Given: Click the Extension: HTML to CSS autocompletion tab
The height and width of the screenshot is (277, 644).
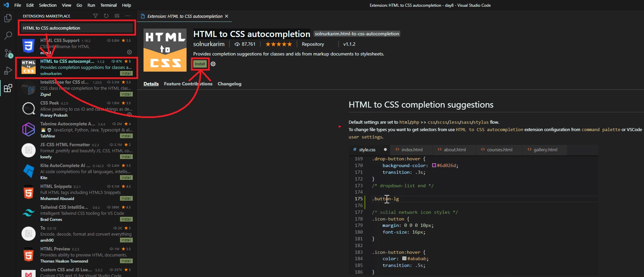Looking at the screenshot, I should (185, 16).
